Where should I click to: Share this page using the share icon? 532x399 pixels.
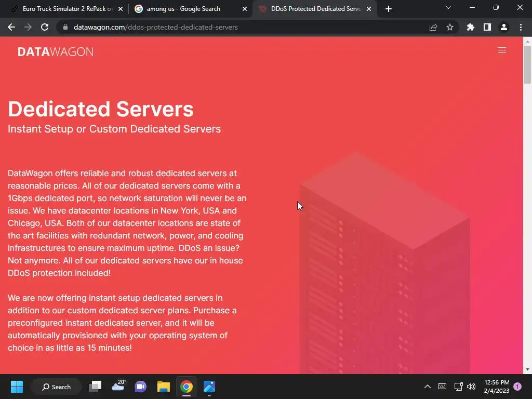[x=433, y=27]
